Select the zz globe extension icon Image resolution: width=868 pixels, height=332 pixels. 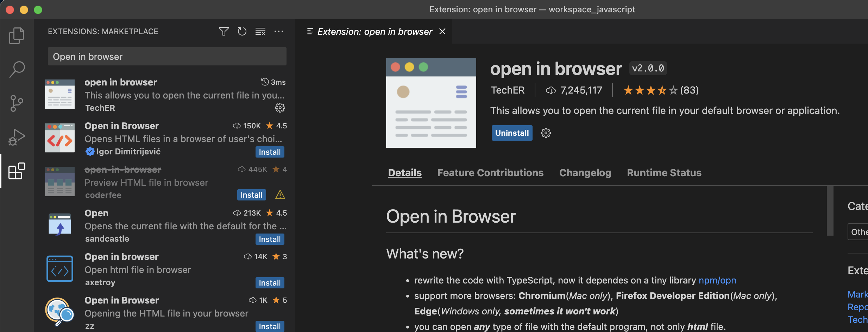60,312
